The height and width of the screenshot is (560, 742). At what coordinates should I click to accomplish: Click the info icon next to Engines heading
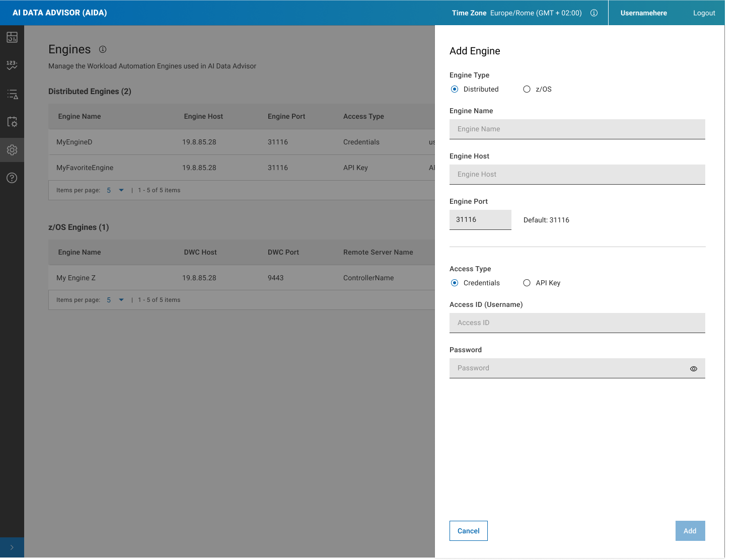click(103, 49)
